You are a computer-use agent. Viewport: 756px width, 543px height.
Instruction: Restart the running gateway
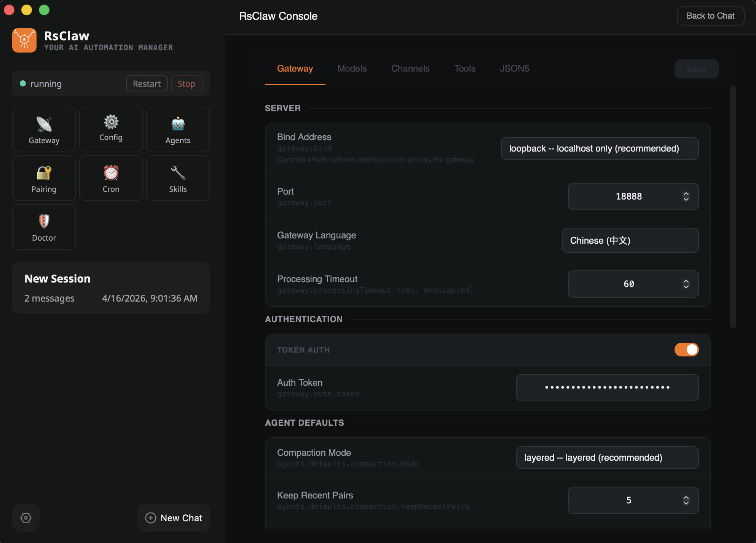coord(147,83)
